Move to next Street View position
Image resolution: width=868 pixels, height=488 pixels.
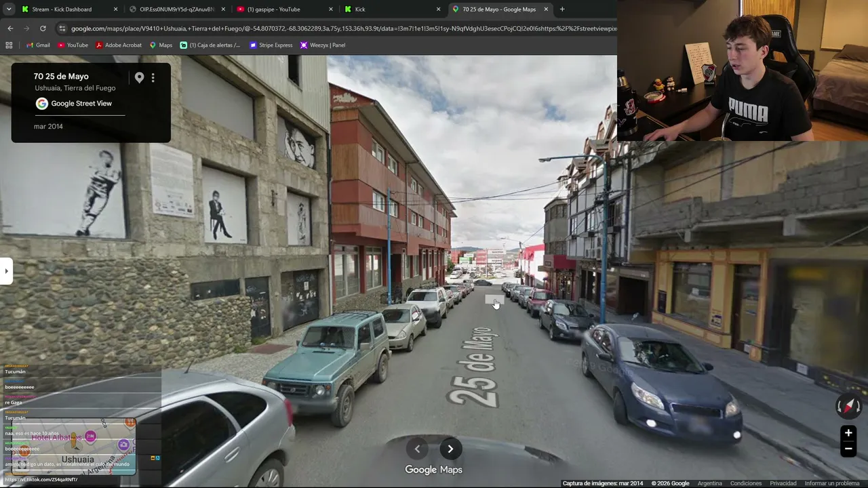tap(450, 449)
